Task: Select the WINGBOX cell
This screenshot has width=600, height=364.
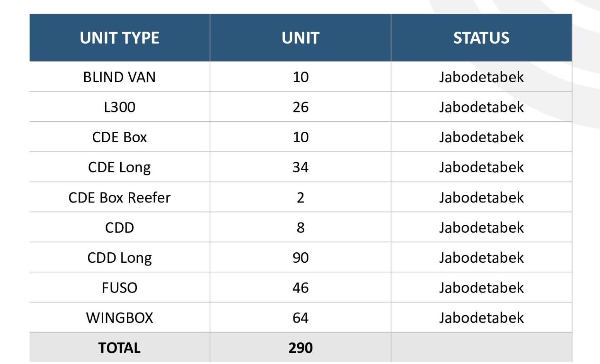Action: 119,318
